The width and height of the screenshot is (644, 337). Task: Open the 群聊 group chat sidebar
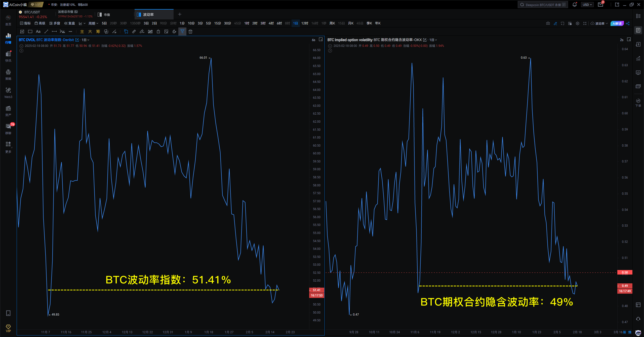(8, 129)
